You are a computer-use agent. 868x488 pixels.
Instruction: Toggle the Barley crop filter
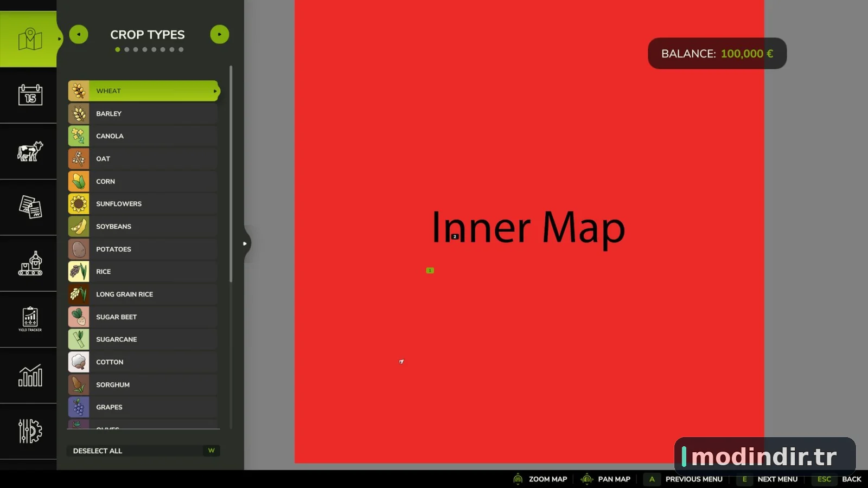[x=143, y=113]
